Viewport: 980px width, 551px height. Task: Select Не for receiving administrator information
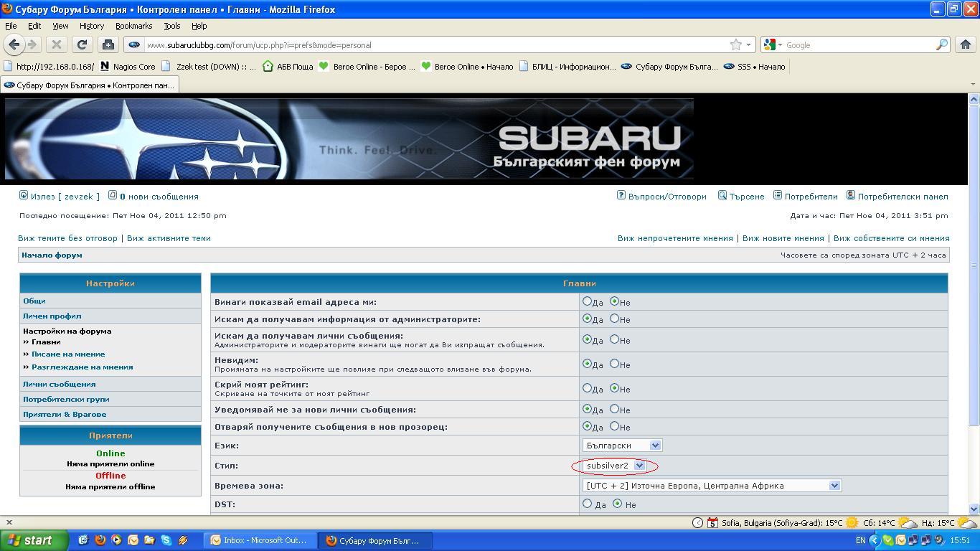point(614,319)
